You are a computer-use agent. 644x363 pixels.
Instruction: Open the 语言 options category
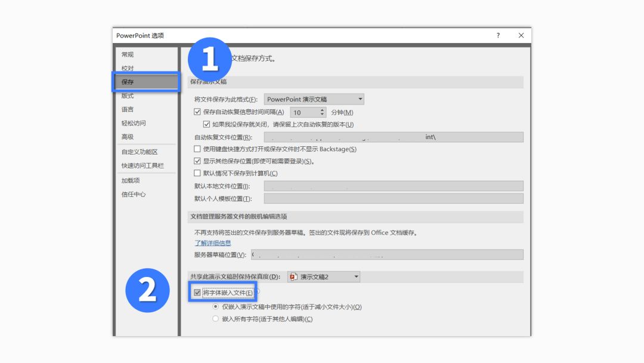128,109
